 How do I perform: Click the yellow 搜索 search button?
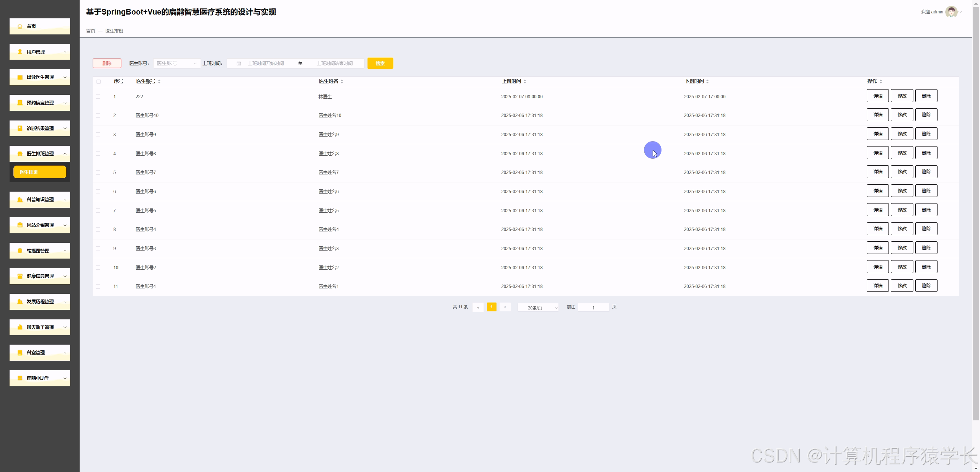click(x=380, y=63)
